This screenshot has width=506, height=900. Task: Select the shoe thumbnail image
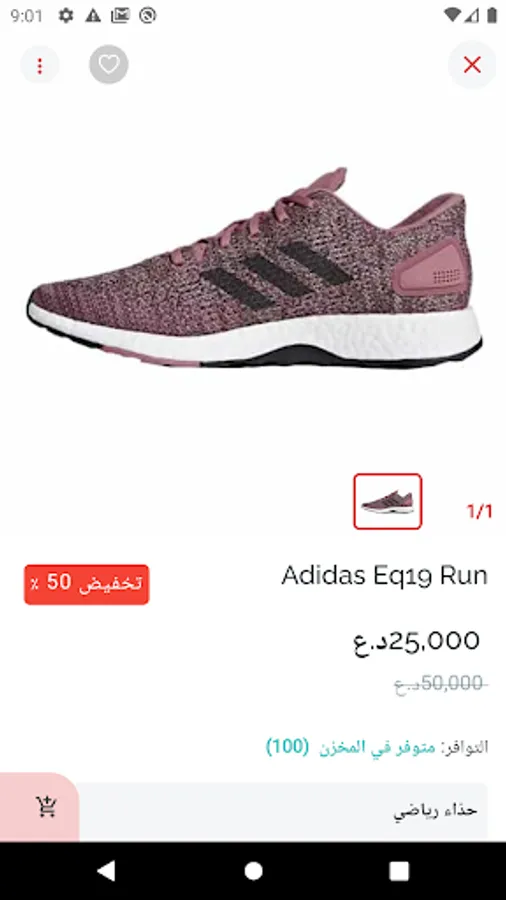pos(388,501)
